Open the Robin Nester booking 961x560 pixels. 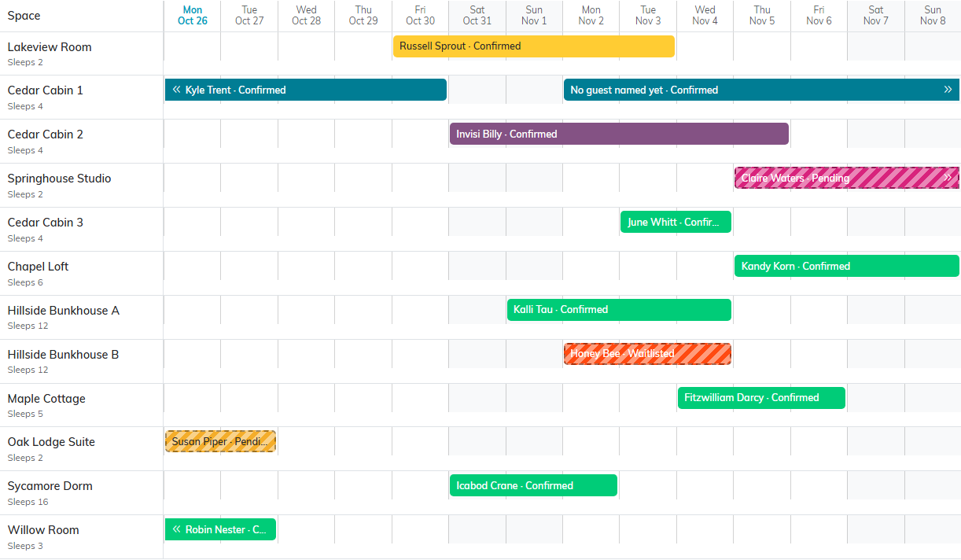pos(221,529)
